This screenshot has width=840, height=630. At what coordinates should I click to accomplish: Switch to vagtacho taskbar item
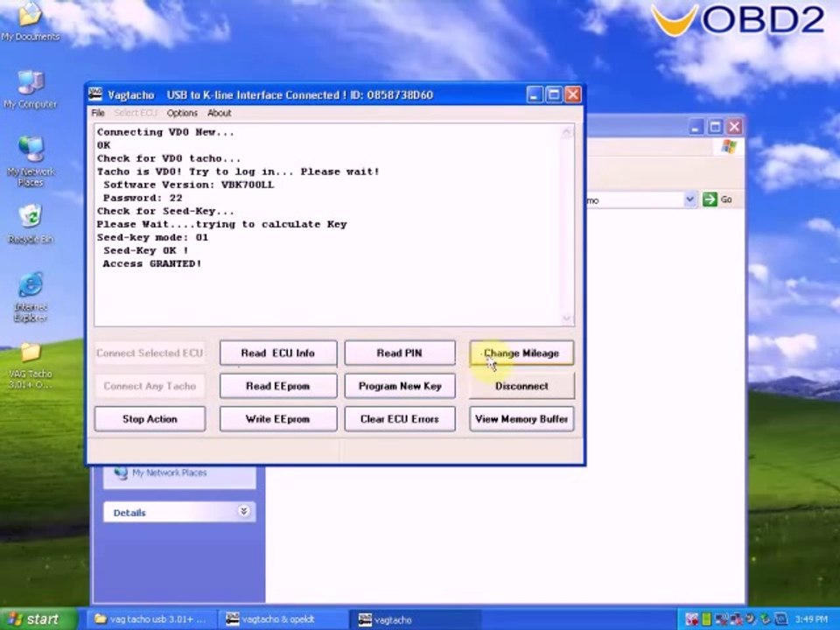tap(414, 619)
